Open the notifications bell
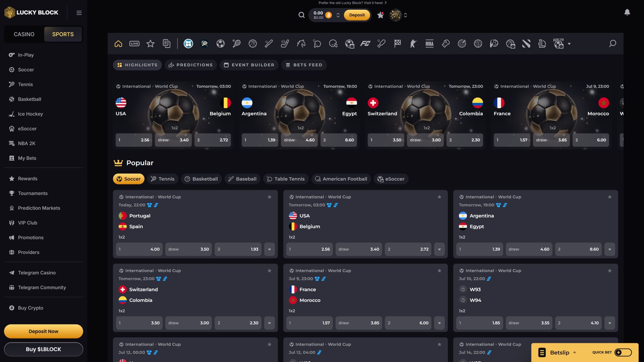 627,12
